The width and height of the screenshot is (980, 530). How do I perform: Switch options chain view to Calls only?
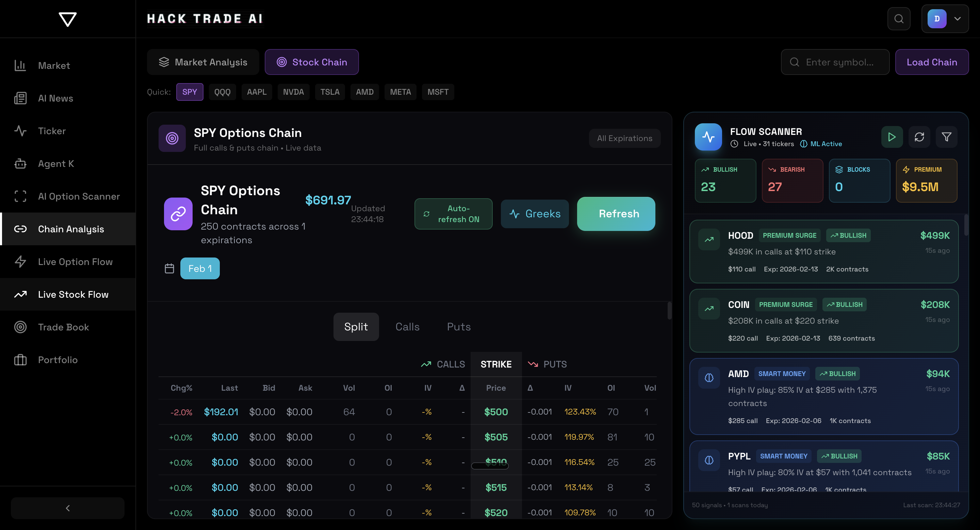(407, 327)
